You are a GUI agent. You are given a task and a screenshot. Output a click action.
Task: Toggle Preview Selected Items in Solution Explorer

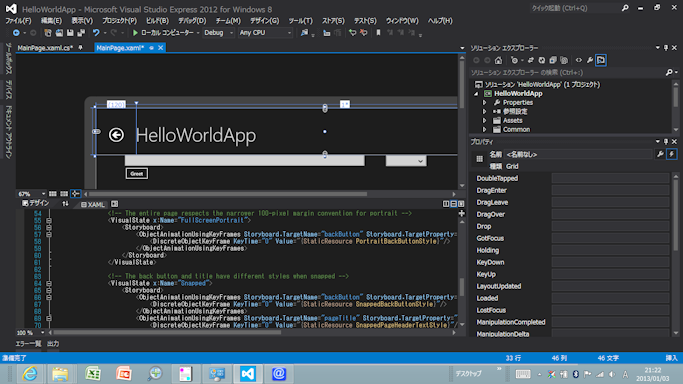[x=601, y=60]
